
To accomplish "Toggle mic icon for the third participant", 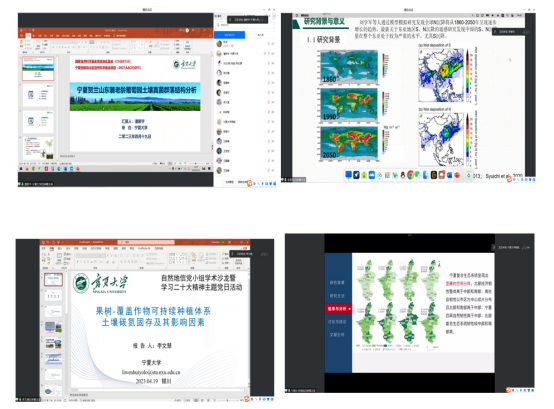I will (x=269, y=63).
